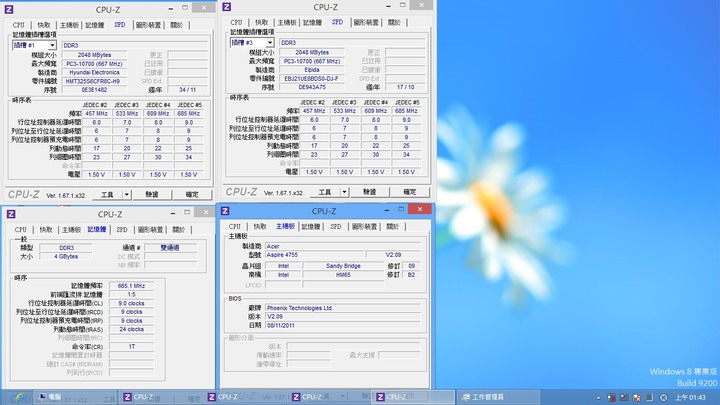720x405 pixels.
Task: Select the SPD tab in the Memory window
Action: click(122, 229)
